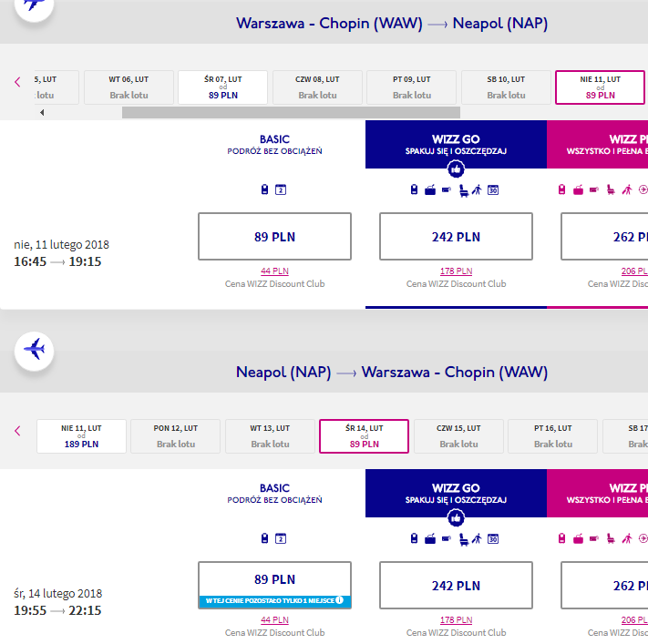Click the info icon on the last-seat notice

coord(339,599)
